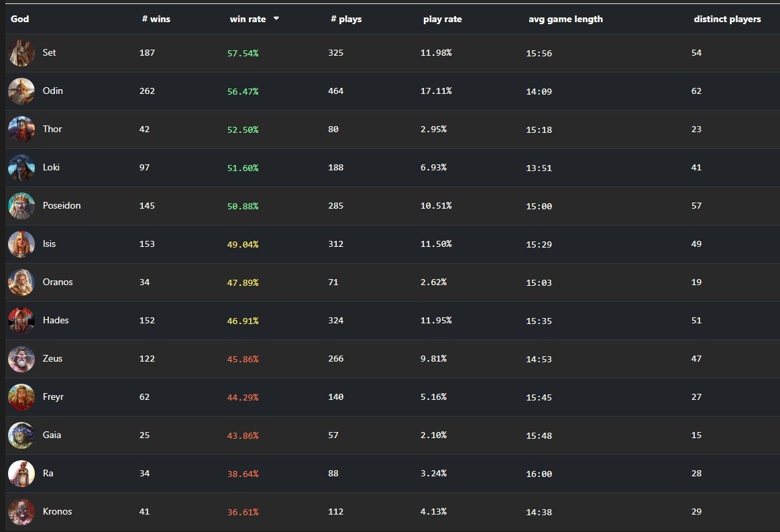780x532 pixels.
Task: Click Odin's play rate 17.11%
Action: [436, 91]
